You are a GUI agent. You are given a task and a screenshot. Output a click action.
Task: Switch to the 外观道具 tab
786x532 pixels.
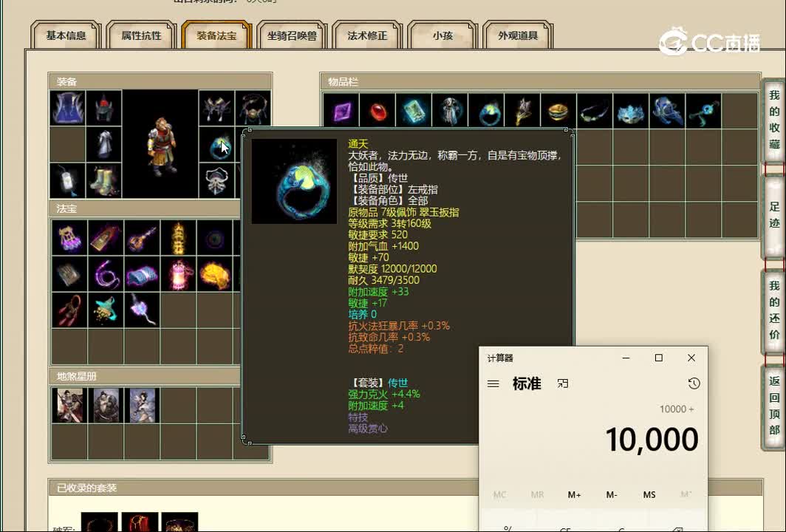(x=518, y=35)
